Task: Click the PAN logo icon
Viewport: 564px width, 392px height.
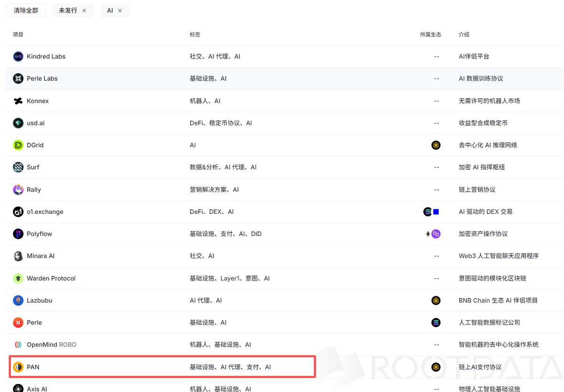Action: pos(18,367)
